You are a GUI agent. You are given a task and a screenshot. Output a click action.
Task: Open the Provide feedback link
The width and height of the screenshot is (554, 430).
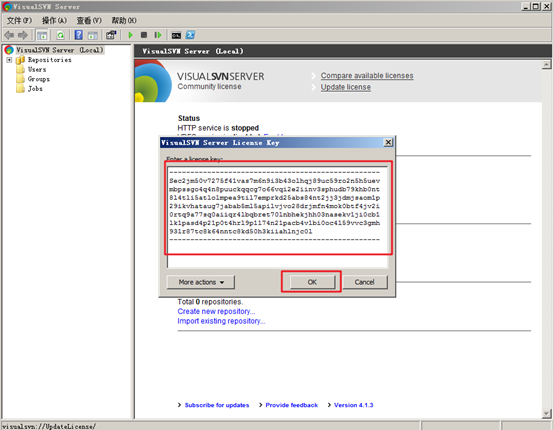pyautogui.click(x=291, y=405)
